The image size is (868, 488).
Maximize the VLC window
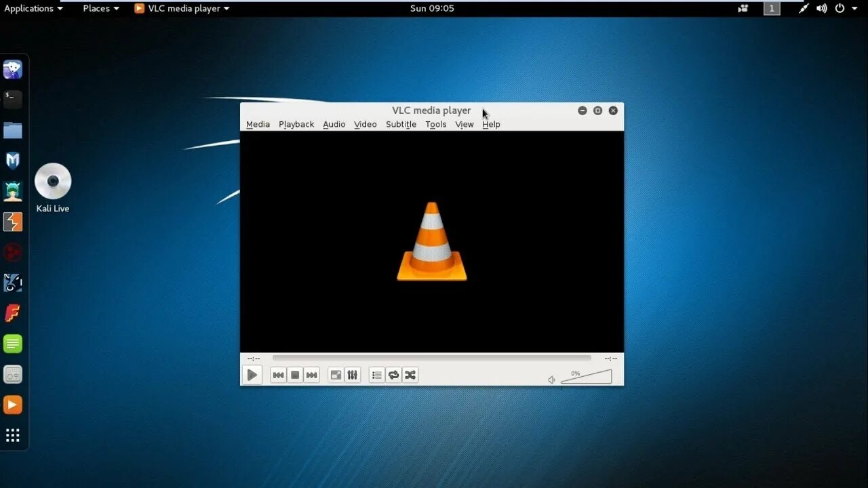(597, 110)
